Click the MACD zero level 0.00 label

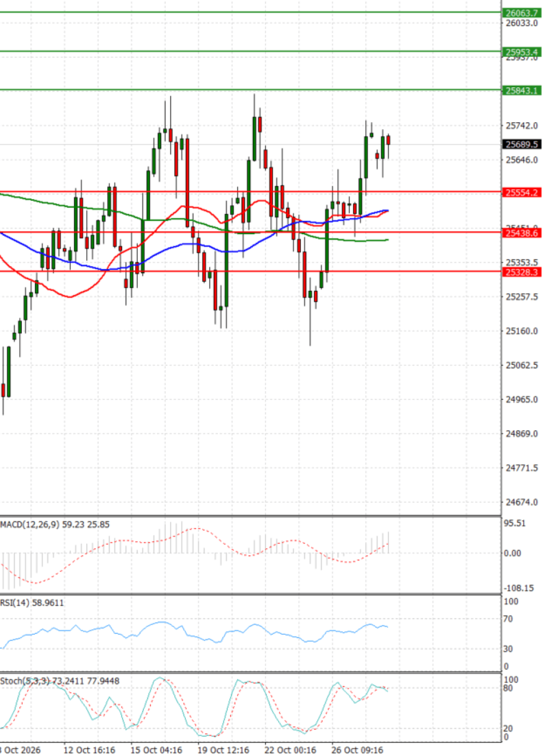pos(512,553)
